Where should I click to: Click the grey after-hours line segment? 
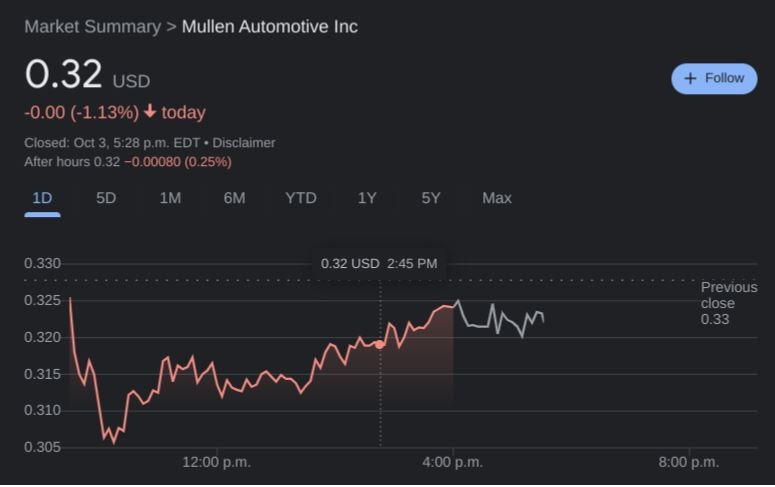[x=500, y=318]
